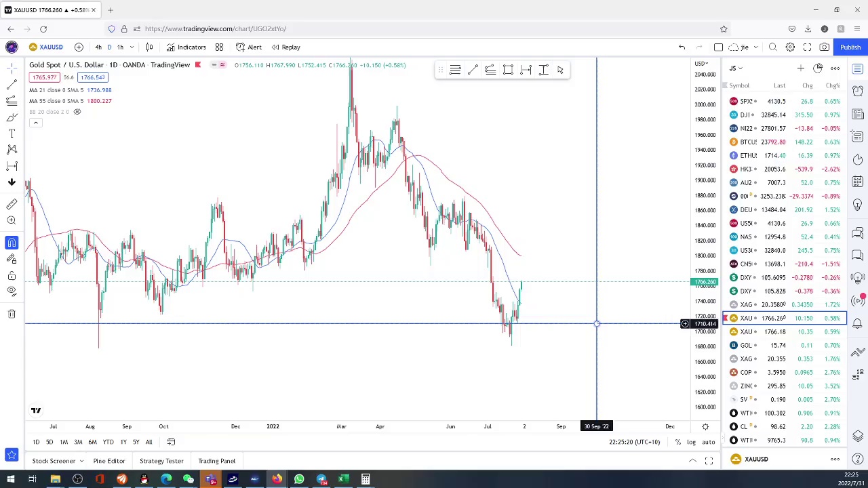This screenshot has width=868, height=488.
Task: Toggle log scale
Action: pos(691,442)
